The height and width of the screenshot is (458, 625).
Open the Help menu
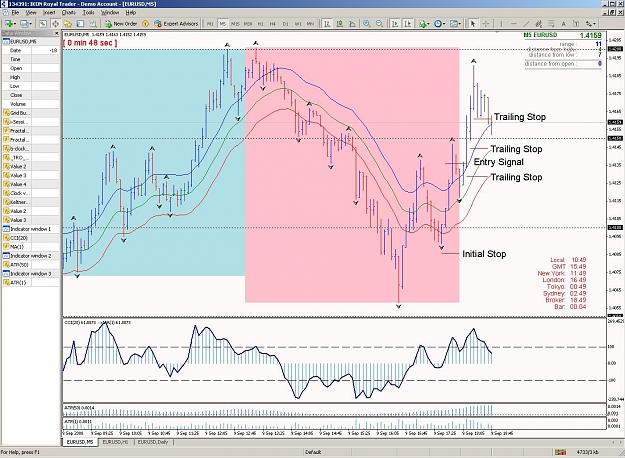pyautogui.click(x=131, y=13)
